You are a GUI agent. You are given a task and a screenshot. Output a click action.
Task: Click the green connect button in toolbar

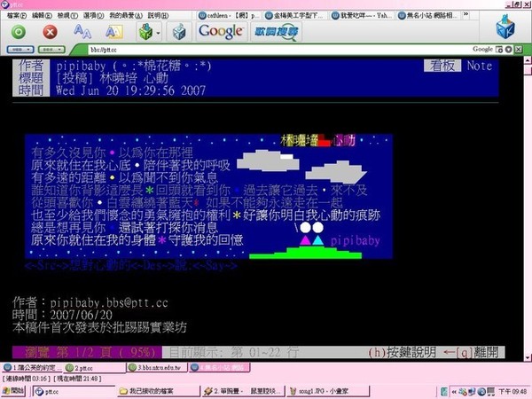19,32
